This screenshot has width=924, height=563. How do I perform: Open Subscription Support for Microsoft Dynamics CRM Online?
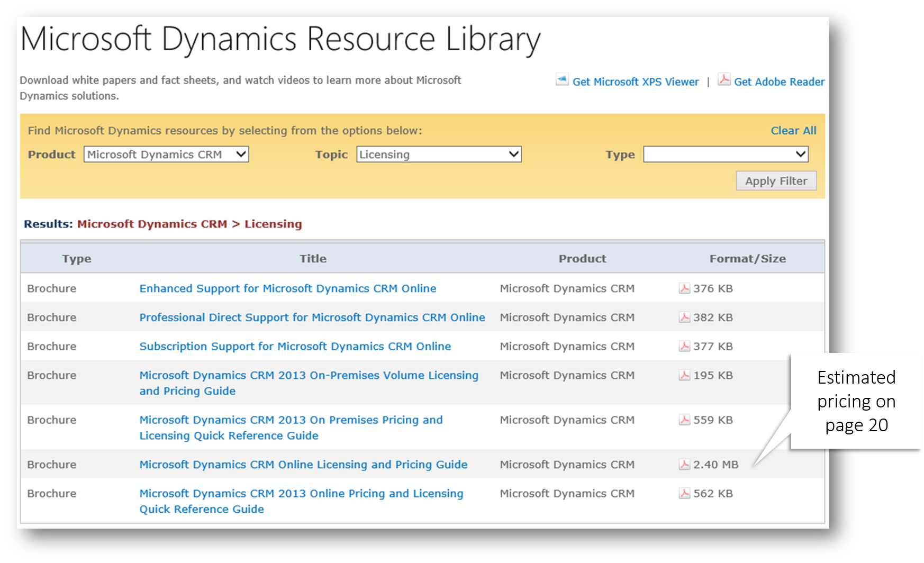295,346
